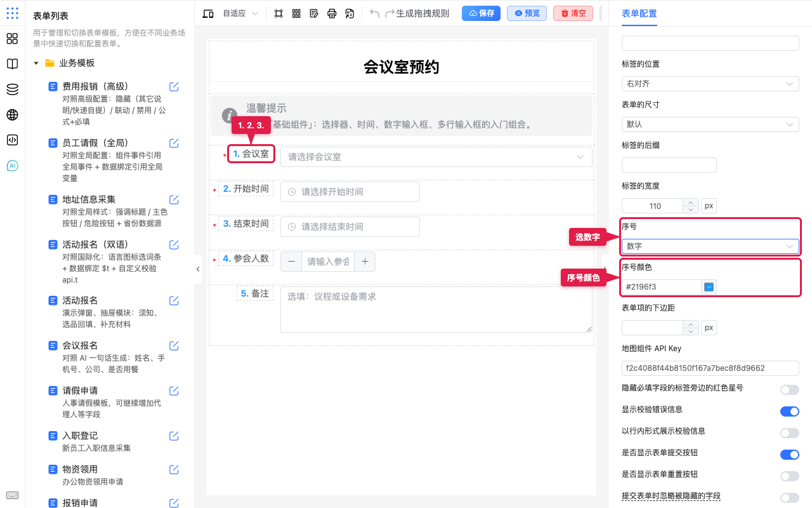Viewport: 812px width, 508px height.
Task: Open the 标签的位置 dropdown showing 右对齐
Action: [710, 84]
